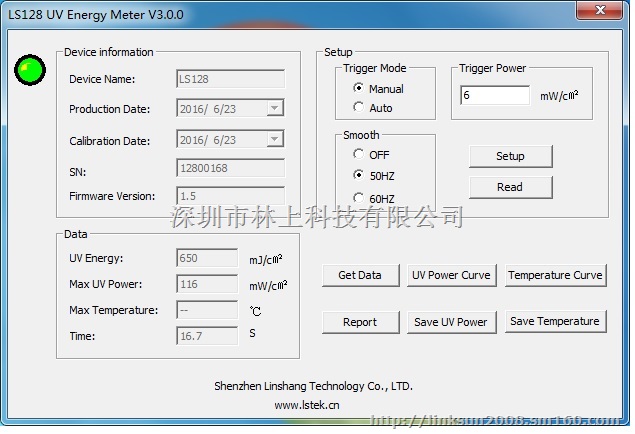Open the UV Power Curve
The height and width of the screenshot is (434, 635).
451,275
